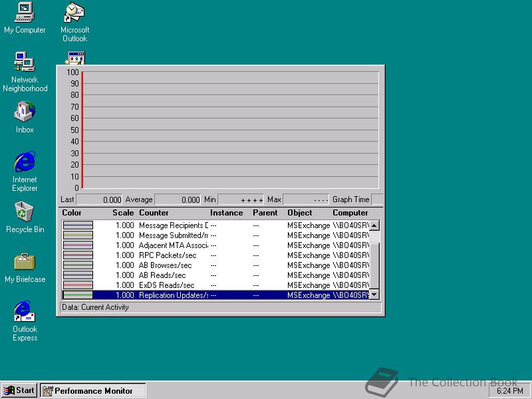Click the Last value field showing 0.000
The image size is (532, 399).
pyautogui.click(x=99, y=199)
